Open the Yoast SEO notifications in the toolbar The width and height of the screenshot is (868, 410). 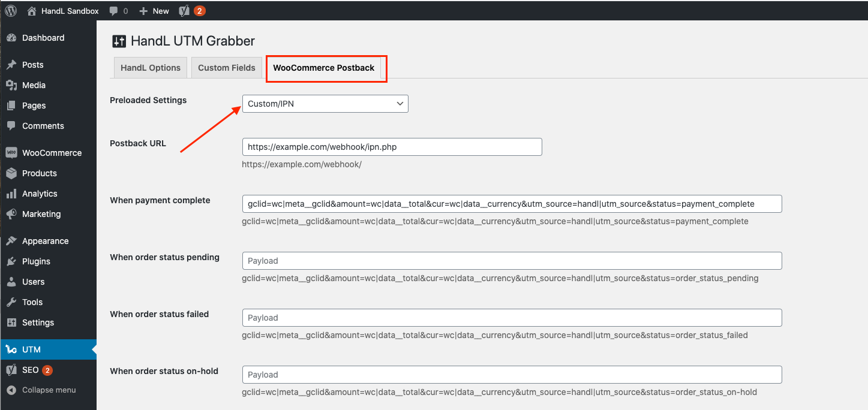191,10
